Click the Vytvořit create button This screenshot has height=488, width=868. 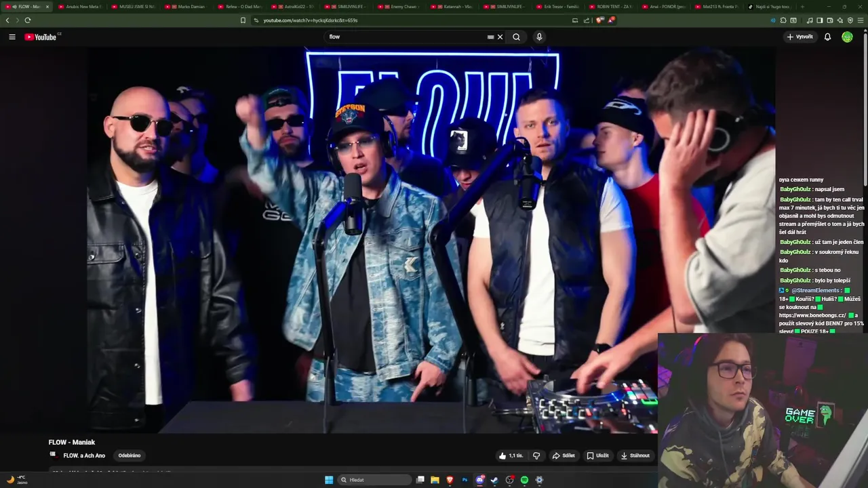[x=800, y=37]
